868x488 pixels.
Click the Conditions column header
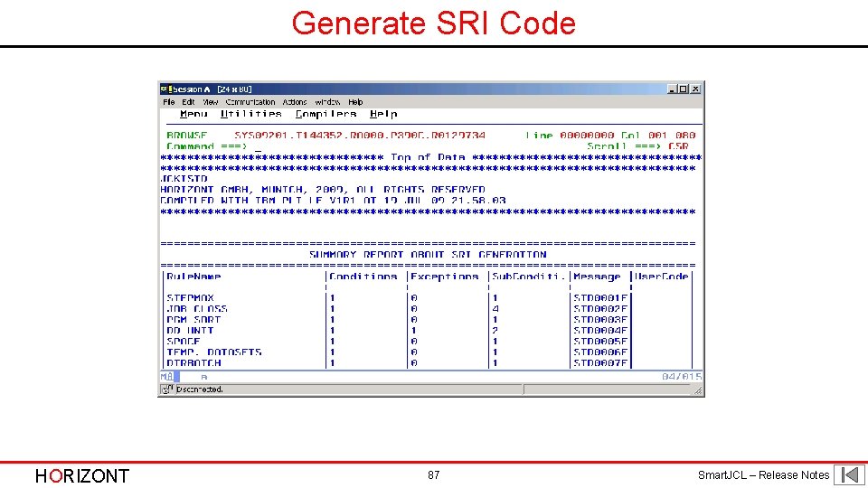(x=363, y=277)
